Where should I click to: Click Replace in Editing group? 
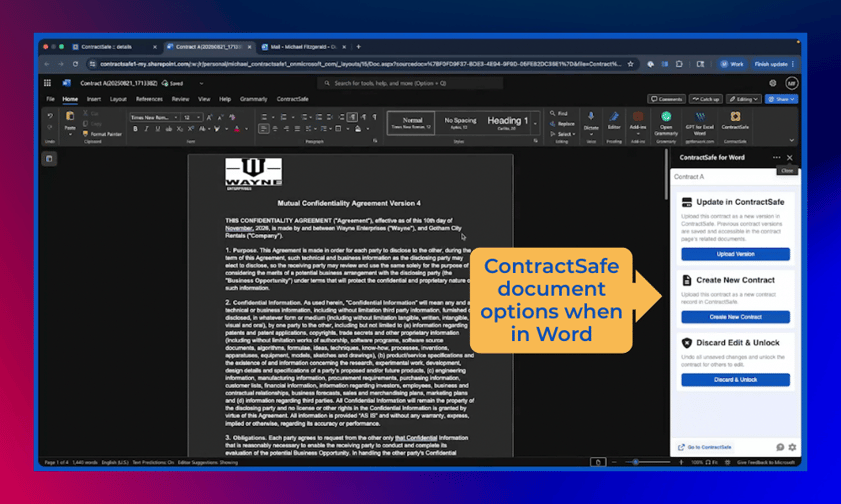[x=562, y=124]
